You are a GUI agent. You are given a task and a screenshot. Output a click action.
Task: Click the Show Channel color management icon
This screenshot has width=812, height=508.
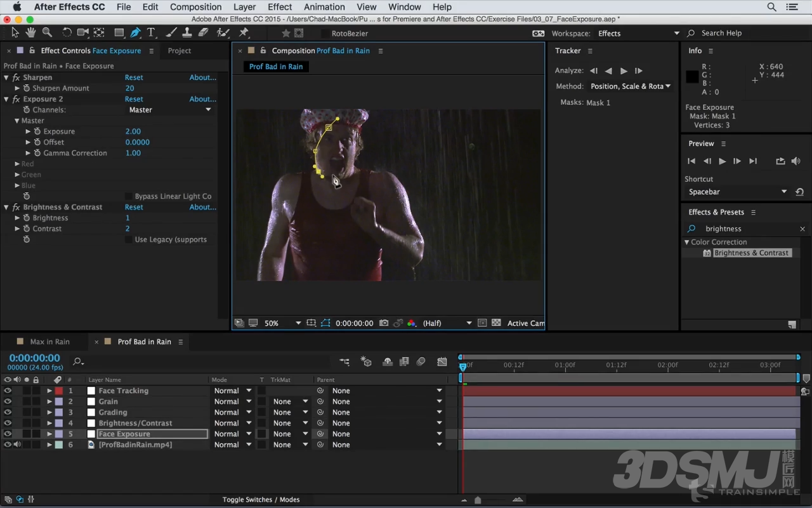click(x=412, y=323)
